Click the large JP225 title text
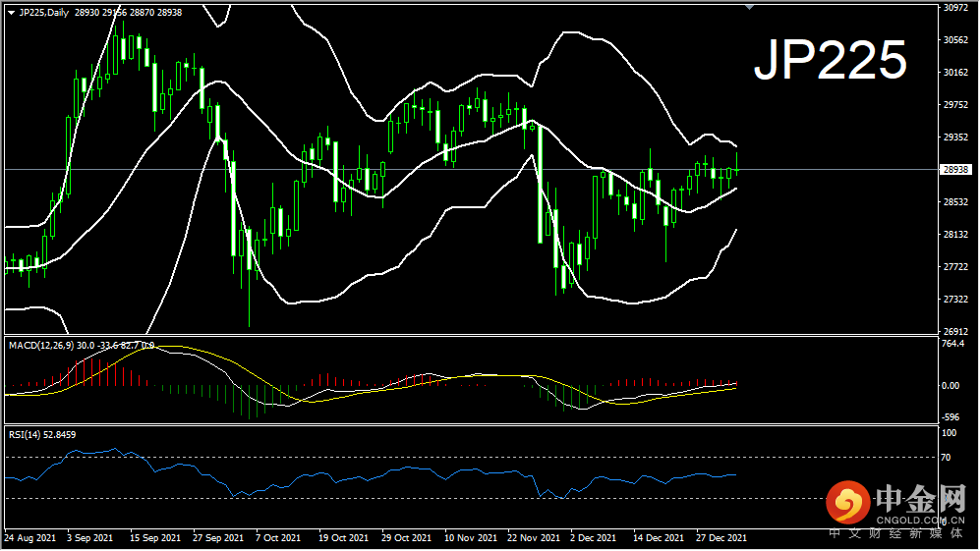 pos(830,60)
